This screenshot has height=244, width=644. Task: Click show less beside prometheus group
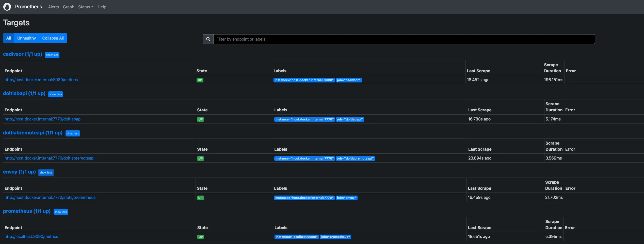(61, 212)
